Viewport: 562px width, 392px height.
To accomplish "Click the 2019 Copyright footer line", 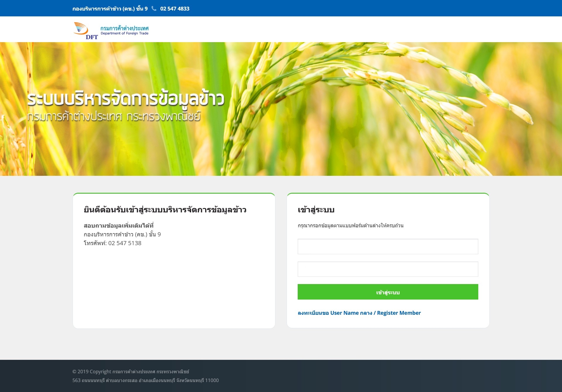I will point(131,372).
